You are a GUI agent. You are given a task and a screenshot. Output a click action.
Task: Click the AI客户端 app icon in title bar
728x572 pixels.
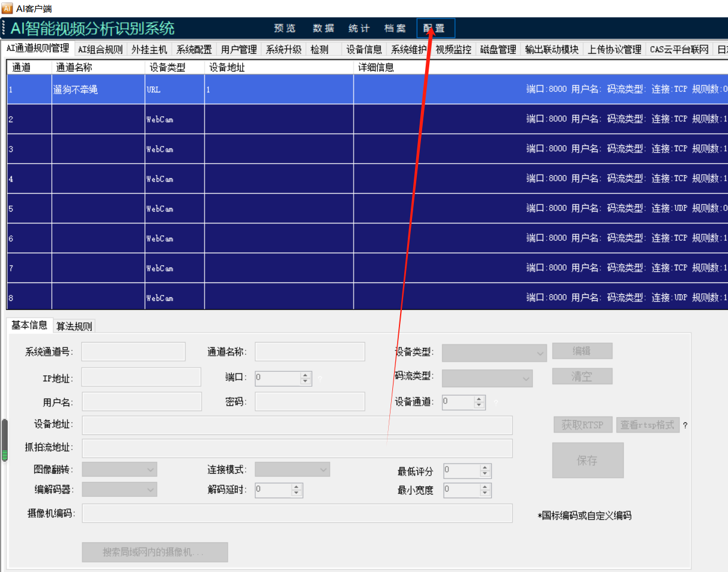click(x=8, y=8)
